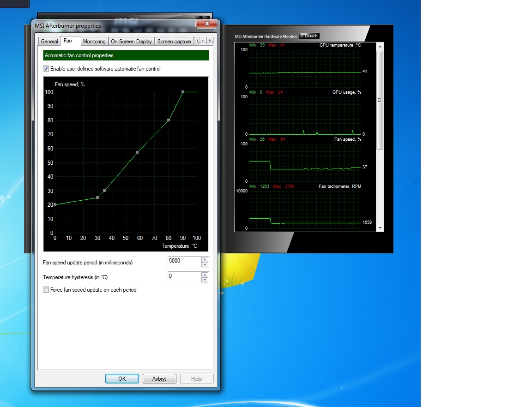The height and width of the screenshot is (407, 532).
Task: Select fan curve point at 58°C 57%
Action: click(x=138, y=153)
